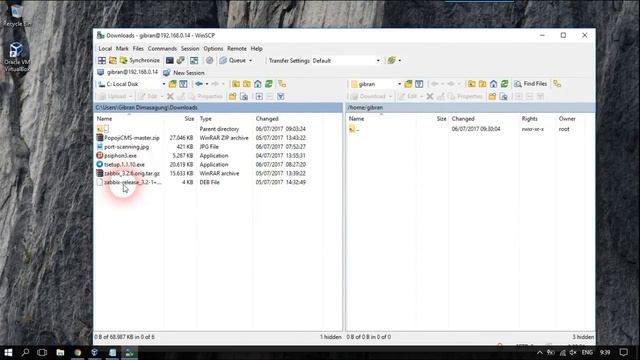Image resolution: width=640 pixels, height=360 pixels.
Task: Open the New Session tab
Action: [x=184, y=73]
